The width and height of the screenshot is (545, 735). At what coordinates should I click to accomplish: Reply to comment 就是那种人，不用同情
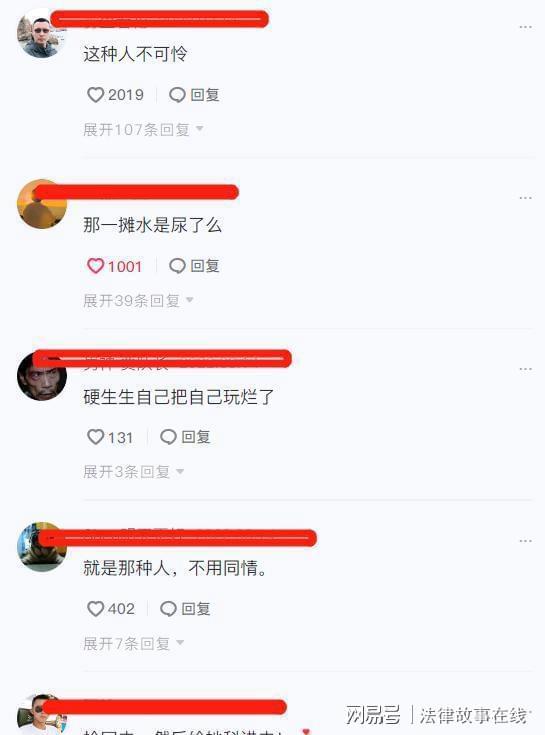[x=185, y=608]
